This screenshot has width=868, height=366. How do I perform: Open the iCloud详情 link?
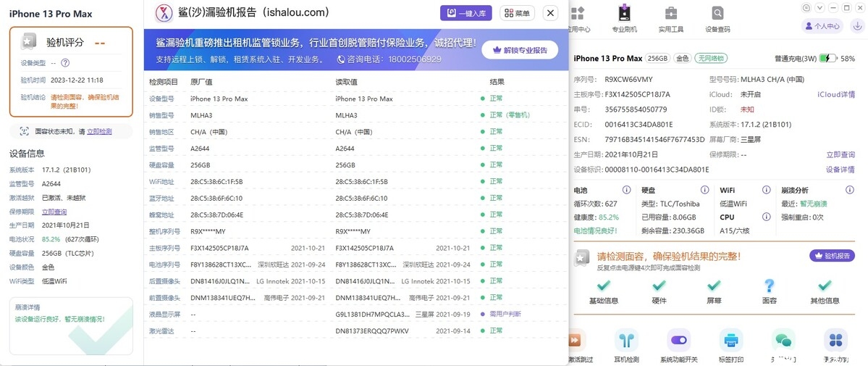tap(836, 94)
